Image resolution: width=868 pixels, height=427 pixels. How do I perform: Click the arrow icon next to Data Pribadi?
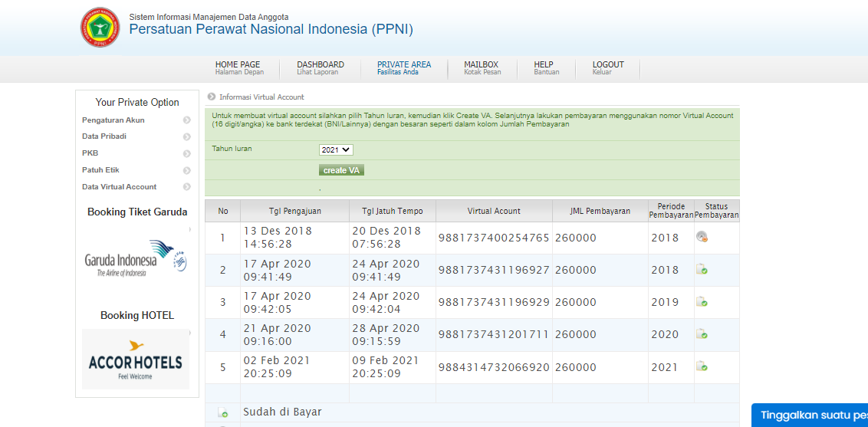pyautogui.click(x=187, y=136)
